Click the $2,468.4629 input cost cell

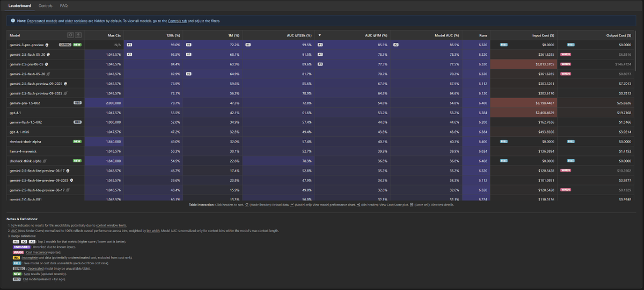click(x=524, y=112)
